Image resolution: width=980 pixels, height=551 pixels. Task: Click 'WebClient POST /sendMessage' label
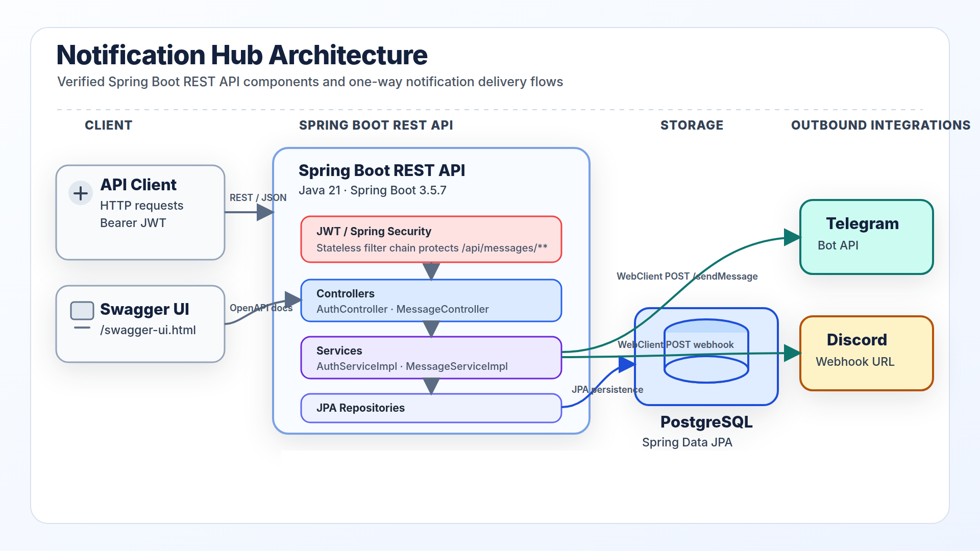pos(687,276)
